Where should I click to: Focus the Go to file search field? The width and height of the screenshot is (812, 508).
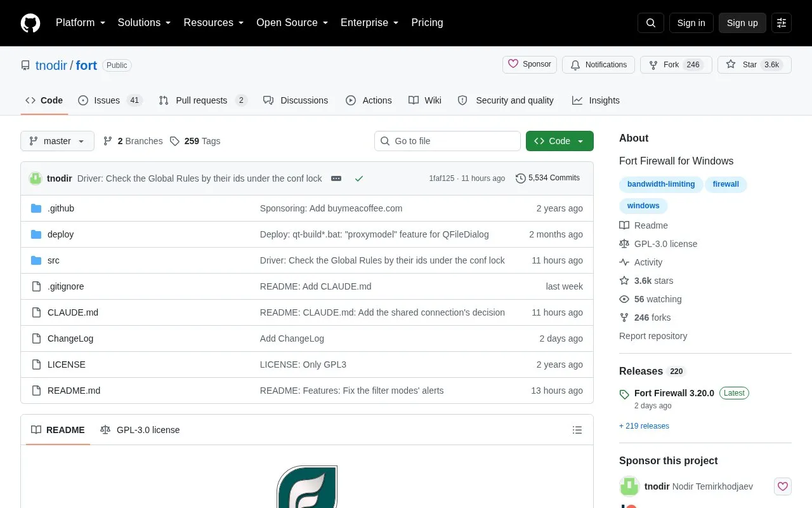tap(447, 141)
